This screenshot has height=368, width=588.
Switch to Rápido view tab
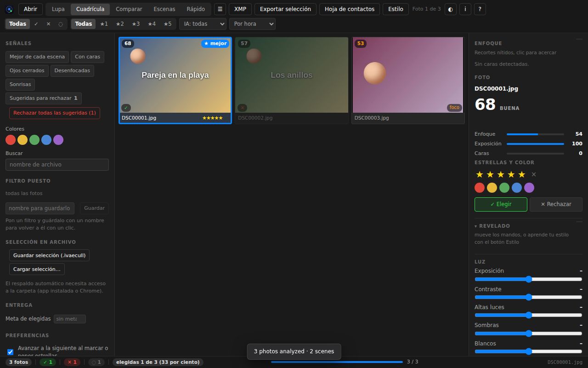tap(196, 9)
